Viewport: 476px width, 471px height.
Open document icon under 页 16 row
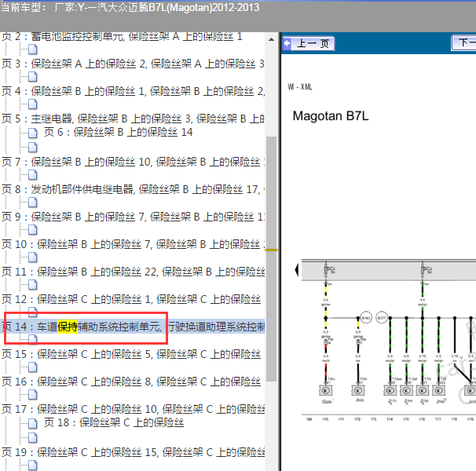click(x=33, y=395)
